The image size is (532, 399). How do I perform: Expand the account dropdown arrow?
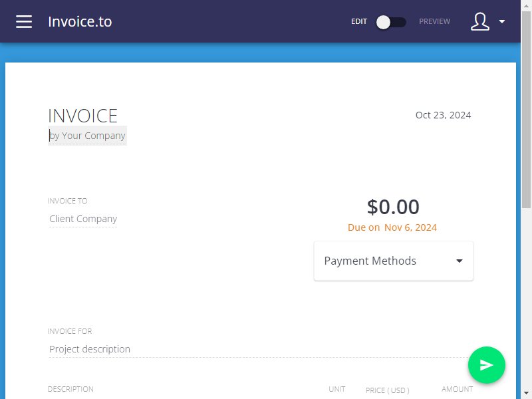[x=502, y=21]
